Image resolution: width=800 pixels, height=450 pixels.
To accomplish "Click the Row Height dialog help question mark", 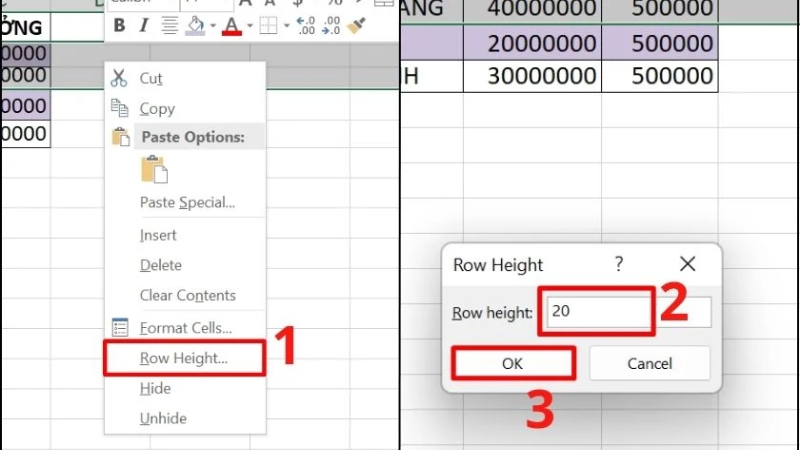I will tap(619, 264).
